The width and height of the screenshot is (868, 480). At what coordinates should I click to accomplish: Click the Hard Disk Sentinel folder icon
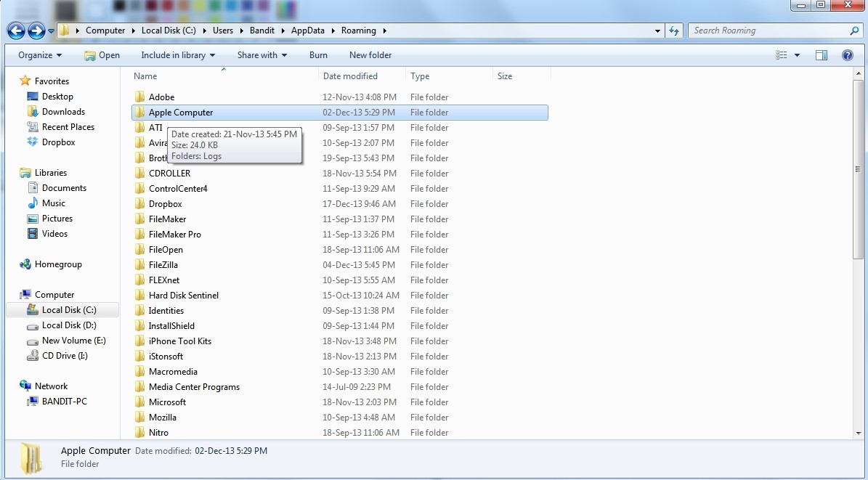[x=140, y=295]
